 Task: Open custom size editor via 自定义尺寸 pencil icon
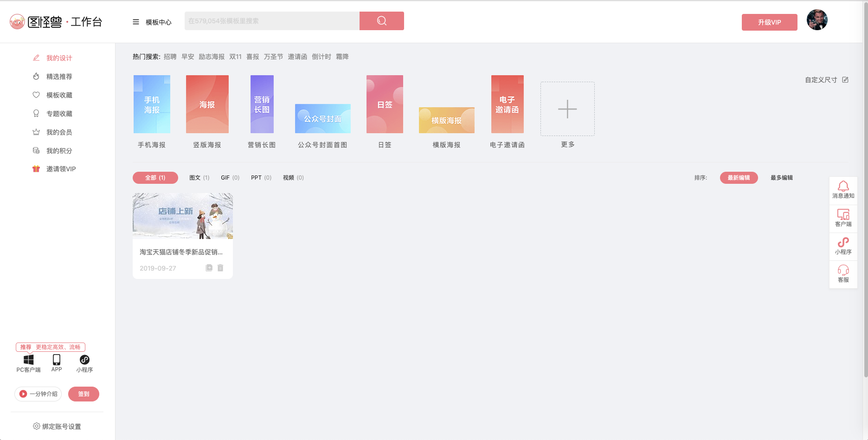point(846,79)
